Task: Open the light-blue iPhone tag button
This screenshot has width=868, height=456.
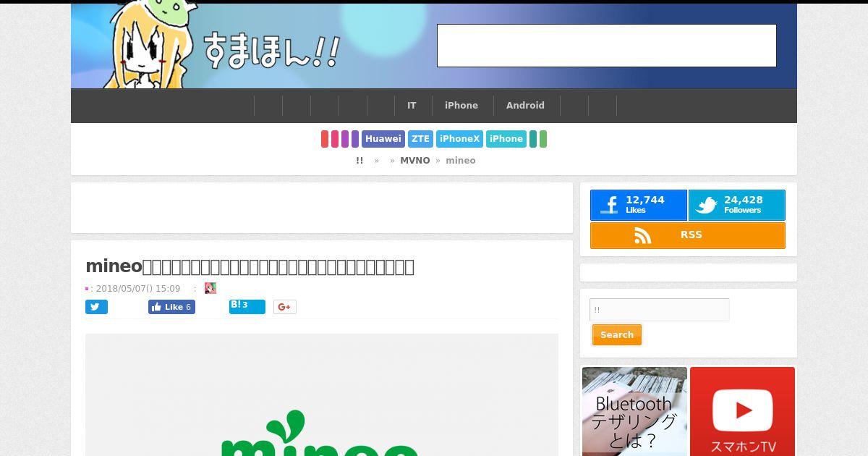Action: point(506,139)
